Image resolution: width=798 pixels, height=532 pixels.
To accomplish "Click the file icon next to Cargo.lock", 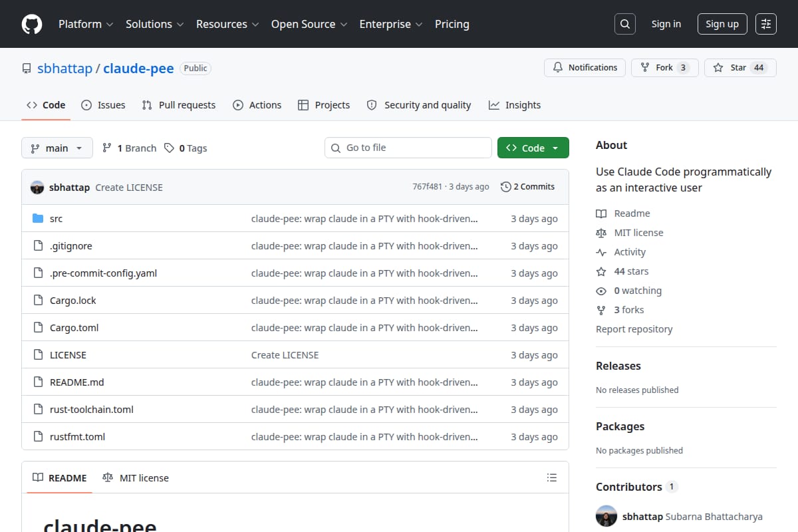I will (38, 301).
